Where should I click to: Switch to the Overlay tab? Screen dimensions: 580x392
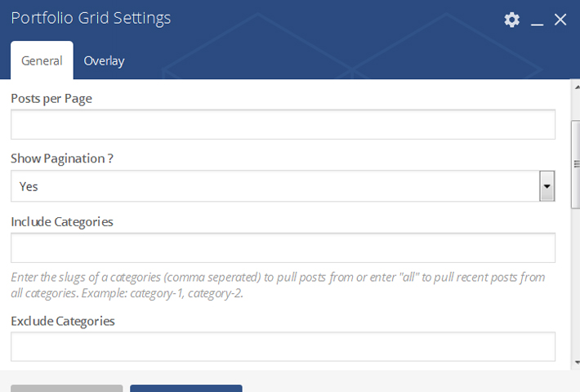tap(104, 60)
